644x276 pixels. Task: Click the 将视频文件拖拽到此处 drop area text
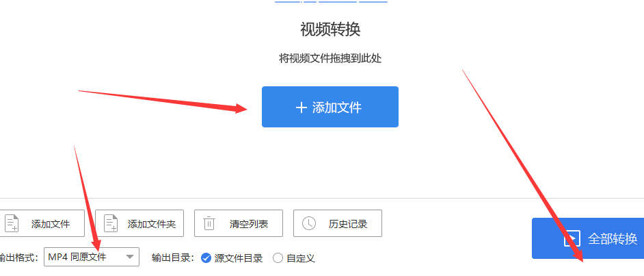[x=330, y=59]
